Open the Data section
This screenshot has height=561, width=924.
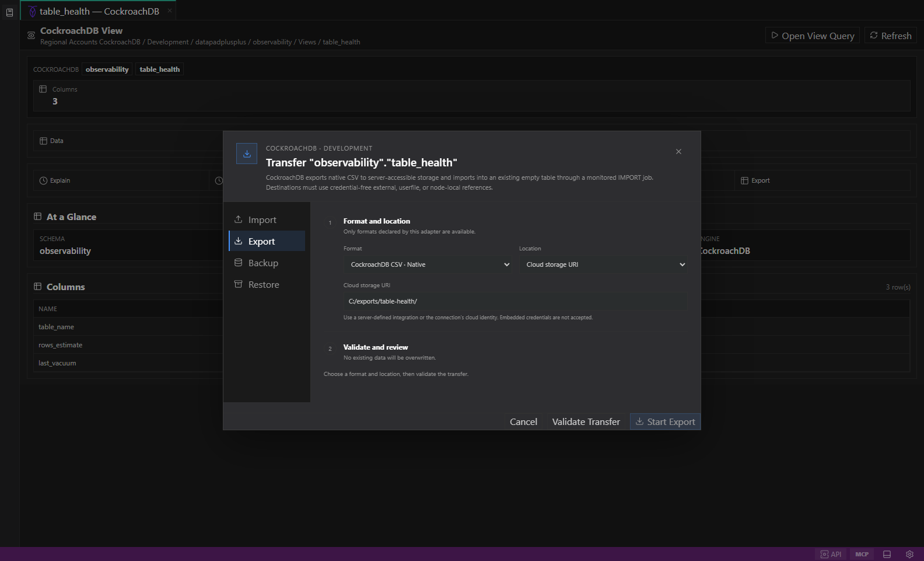[51, 141]
